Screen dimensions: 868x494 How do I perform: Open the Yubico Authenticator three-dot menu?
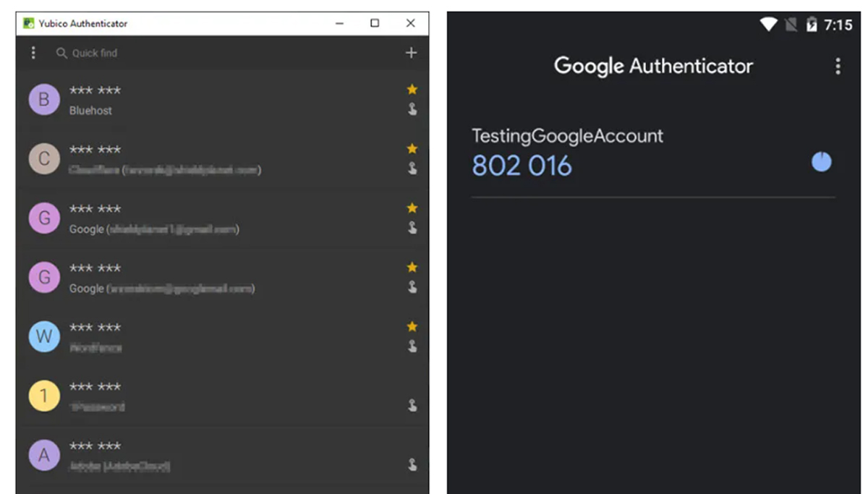coord(33,53)
